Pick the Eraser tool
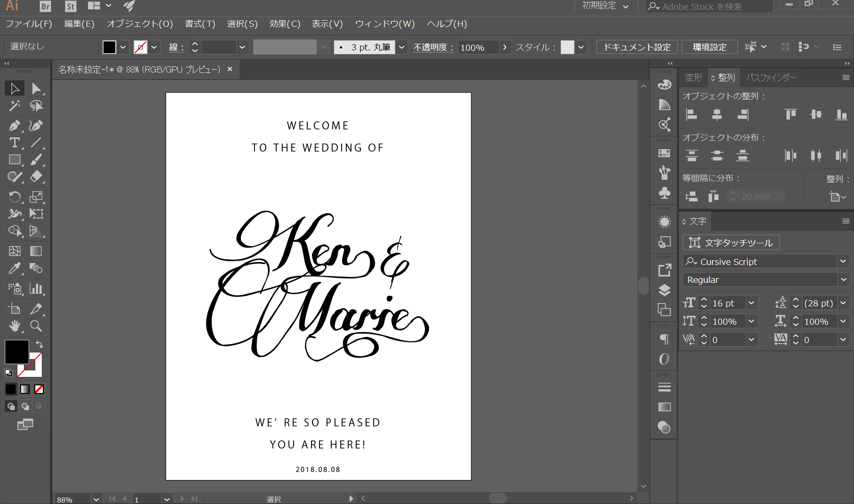This screenshot has width=854, height=504. click(36, 176)
